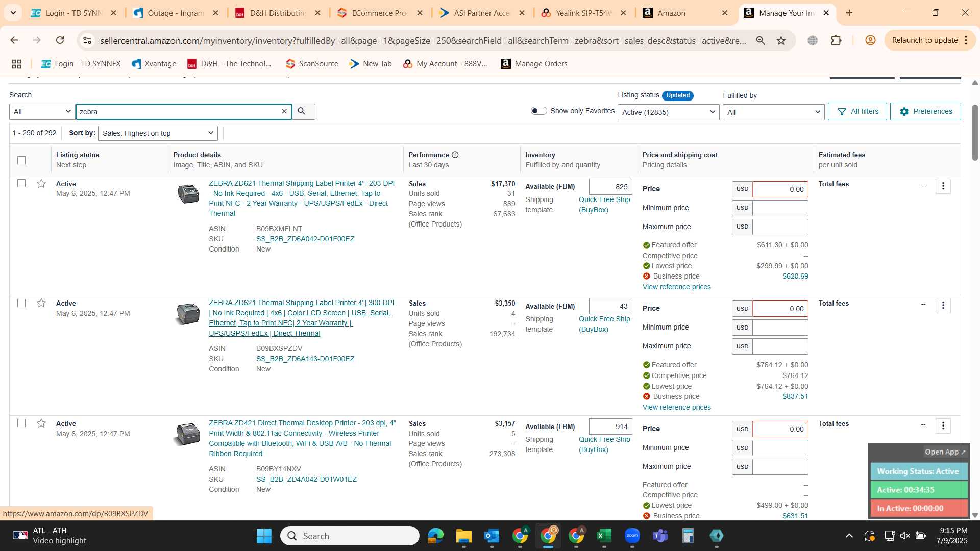Open Zoom from taskbar
980x551 pixels.
(632, 536)
